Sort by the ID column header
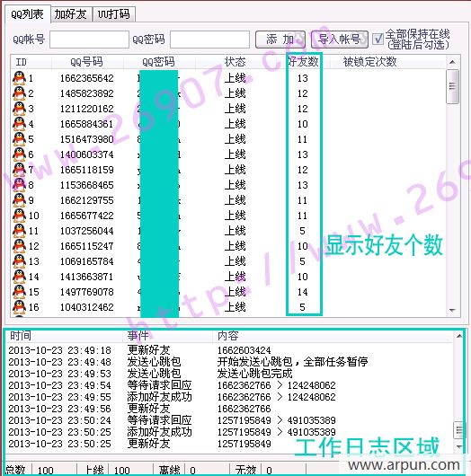The image size is (471, 476). coord(31,62)
